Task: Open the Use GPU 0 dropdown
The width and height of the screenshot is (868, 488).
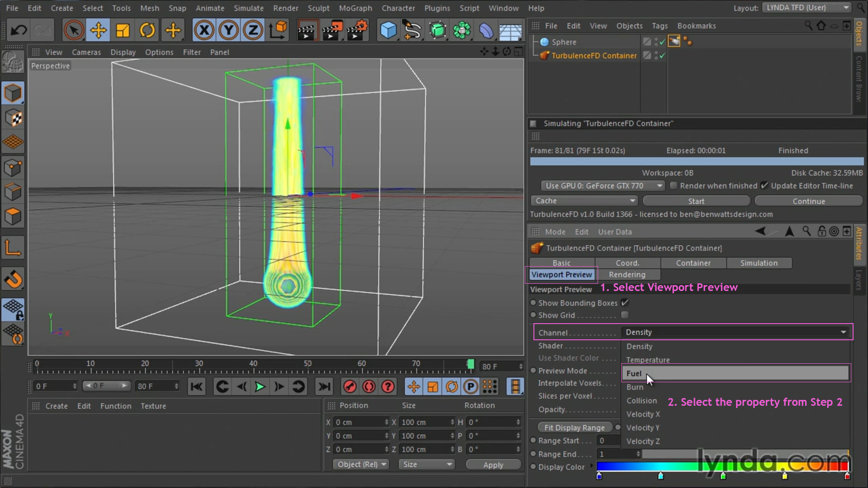Action: point(603,186)
